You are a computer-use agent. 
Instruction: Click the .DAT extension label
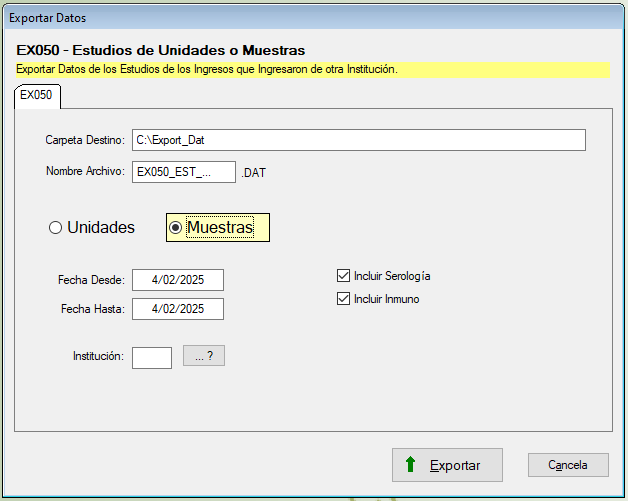click(x=254, y=173)
